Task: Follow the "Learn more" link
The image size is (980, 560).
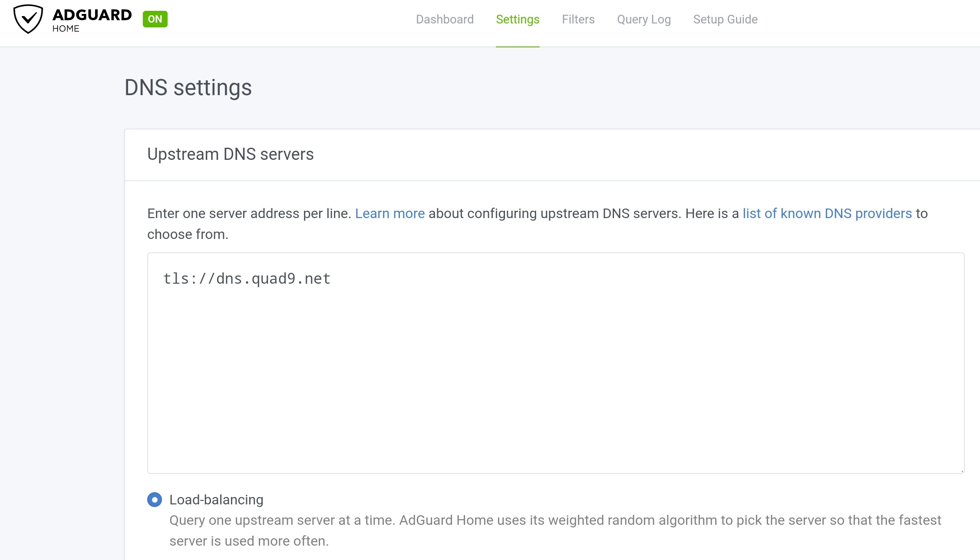Action: click(x=389, y=213)
